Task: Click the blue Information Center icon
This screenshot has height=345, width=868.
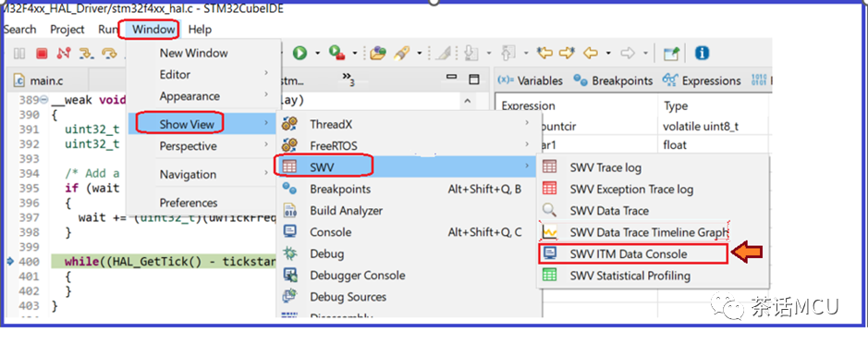Action: click(702, 53)
